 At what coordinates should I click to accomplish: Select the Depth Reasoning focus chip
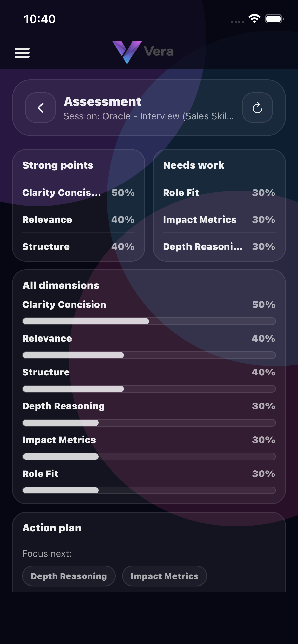pyautogui.click(x=69, y=576)
